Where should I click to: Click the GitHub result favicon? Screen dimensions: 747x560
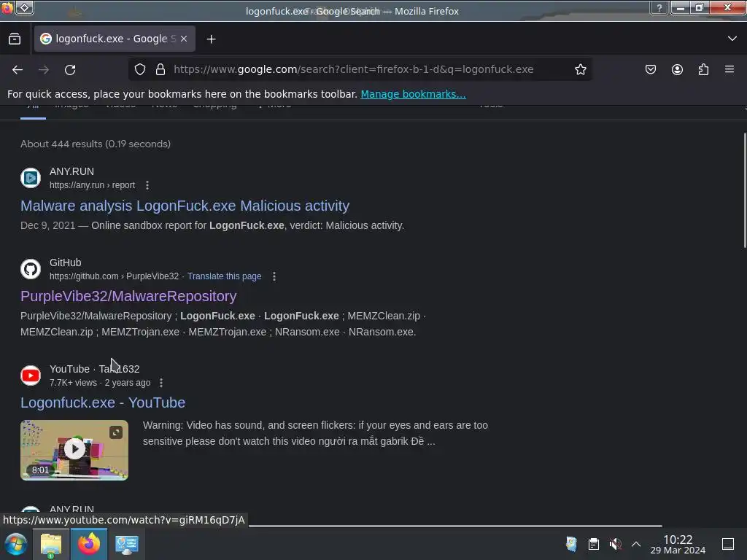click(31, 269)
